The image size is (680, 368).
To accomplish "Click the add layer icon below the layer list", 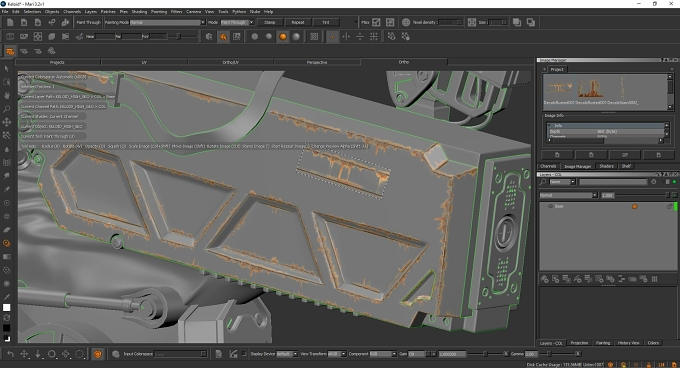I will (x=545, y=279).
